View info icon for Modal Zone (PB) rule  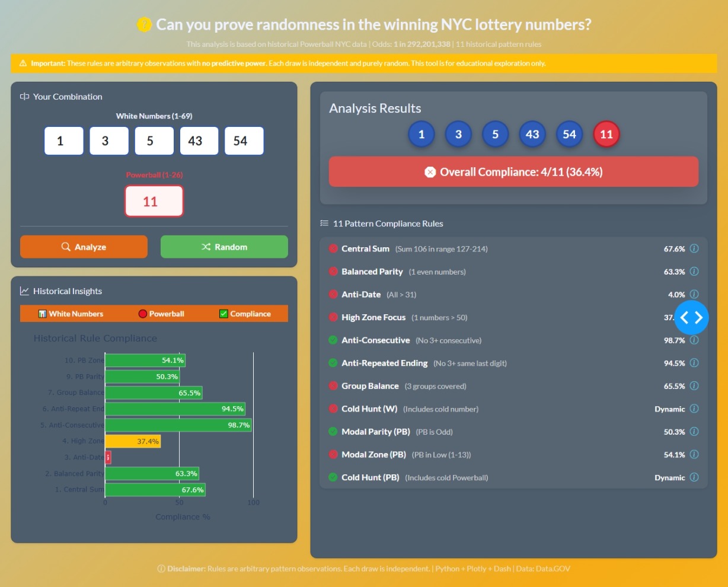(x=694, y=454)
